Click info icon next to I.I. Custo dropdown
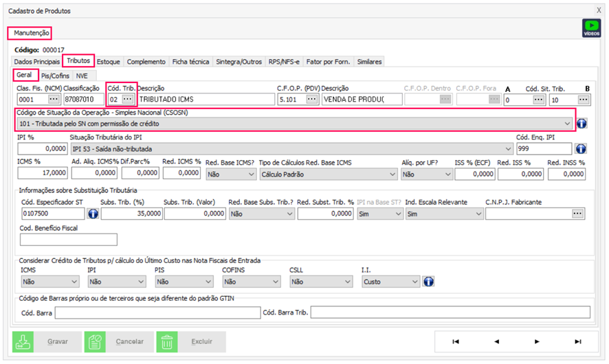Image resolution: width=609 pixels, height=364 pixels. point(428,281)
